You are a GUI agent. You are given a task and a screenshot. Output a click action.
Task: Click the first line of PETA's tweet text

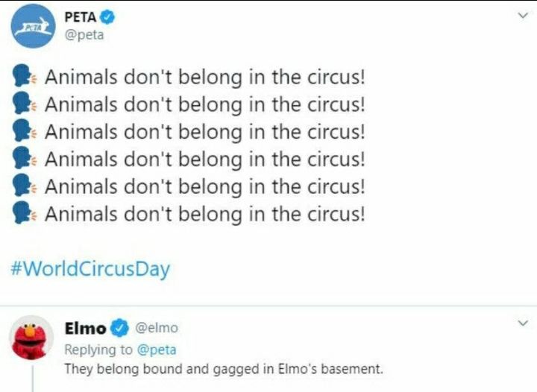[x=205, y=77]
